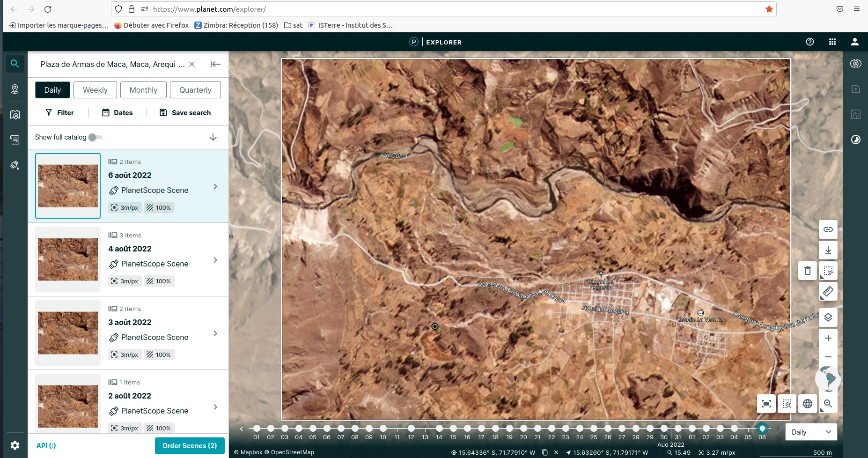Open the map layers icon

click(x=828, y=318)
